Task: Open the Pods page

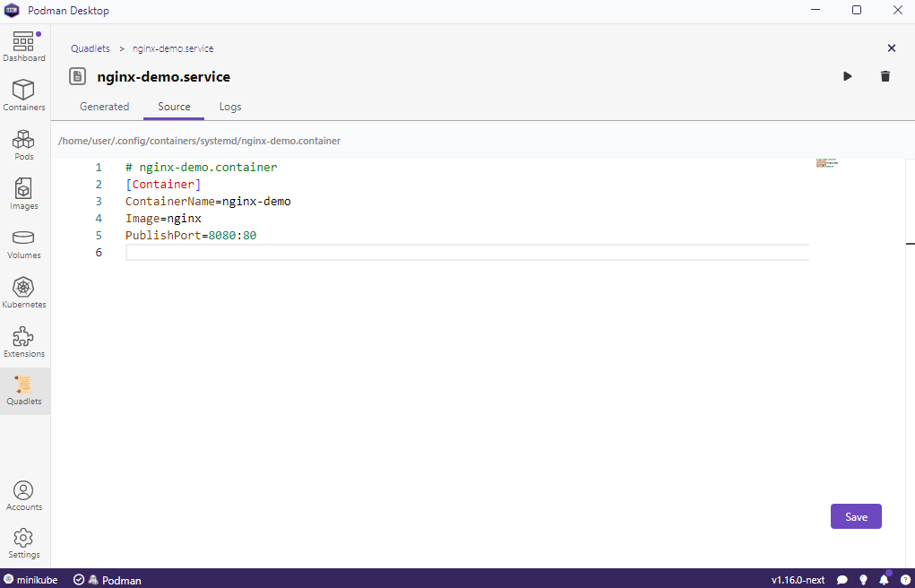Action: click(24, 145)
